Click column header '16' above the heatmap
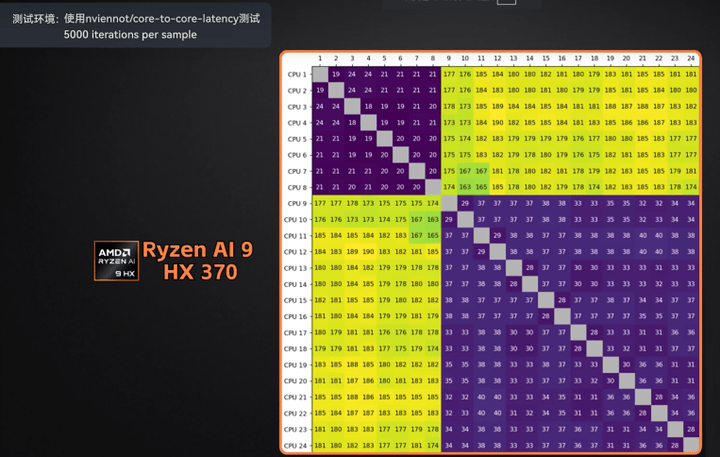 (562, 58)
